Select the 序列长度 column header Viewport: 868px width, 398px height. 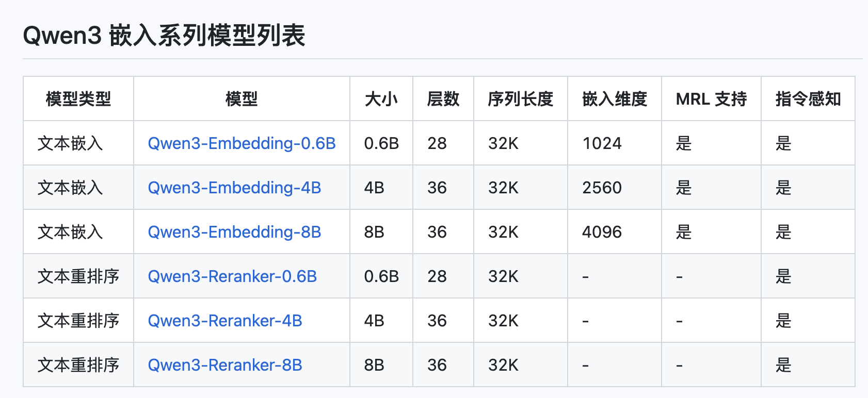[520, 99]
